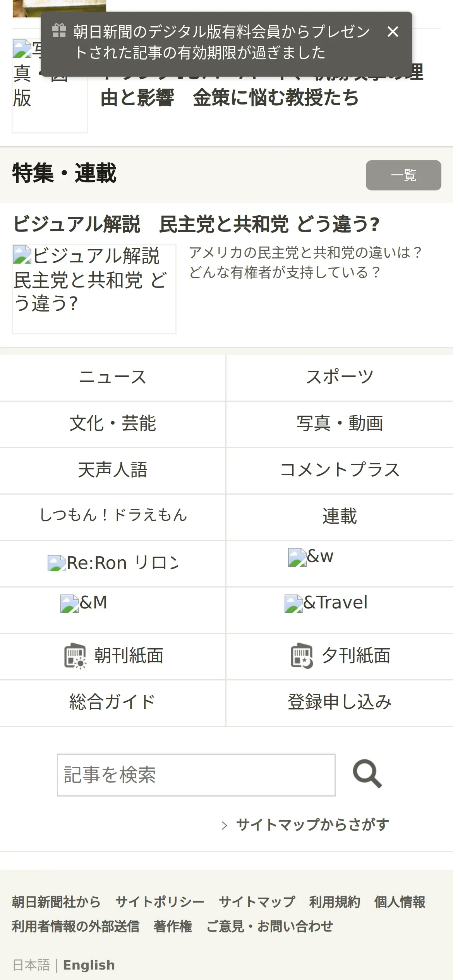Click the magnifying glass search icon
This screenshot has width=453, height=980.
pyautogui.click(x=367, y=774)
